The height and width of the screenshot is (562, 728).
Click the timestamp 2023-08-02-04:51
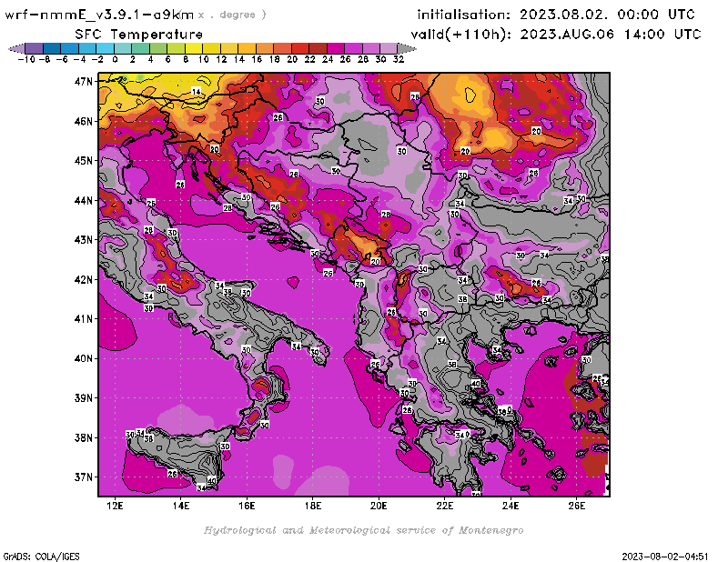pyautogui.click(x=665, y=557)
